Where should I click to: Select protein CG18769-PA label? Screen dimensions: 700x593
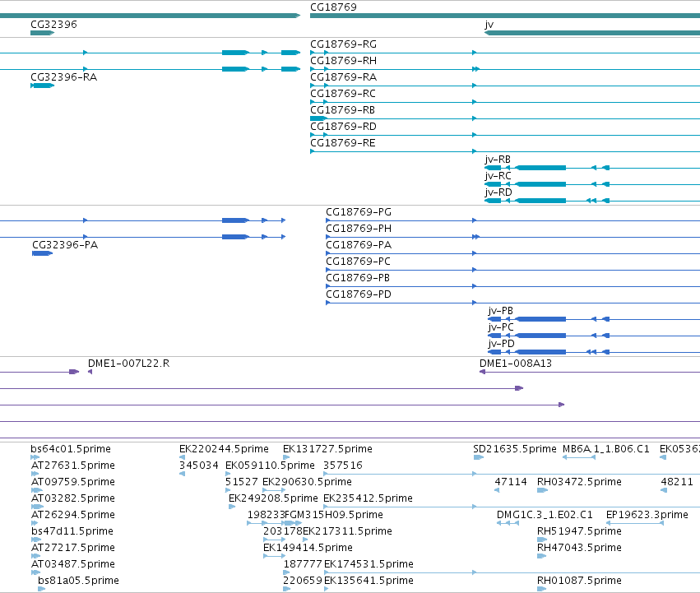pyautogui.click(x=359, y=245)
